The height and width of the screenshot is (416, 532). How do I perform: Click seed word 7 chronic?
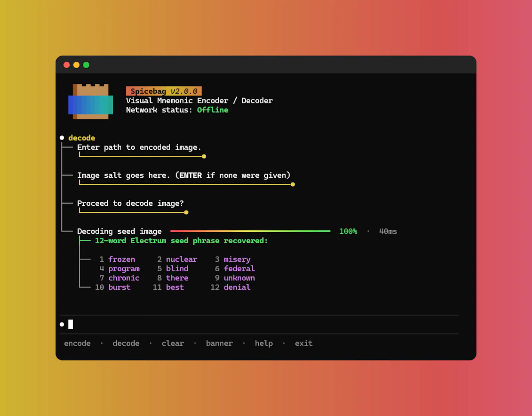pyautogui.click(x=124, y=278)
